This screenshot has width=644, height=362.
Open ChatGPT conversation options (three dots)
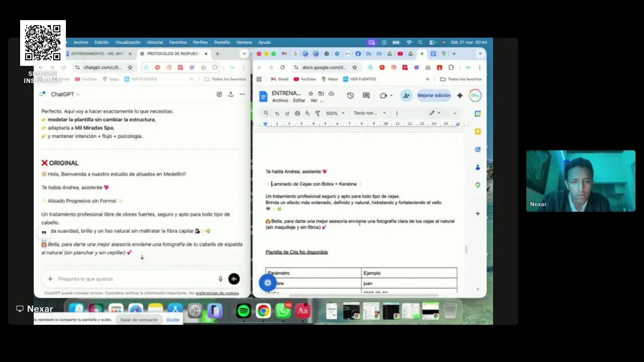click(242, 94)
